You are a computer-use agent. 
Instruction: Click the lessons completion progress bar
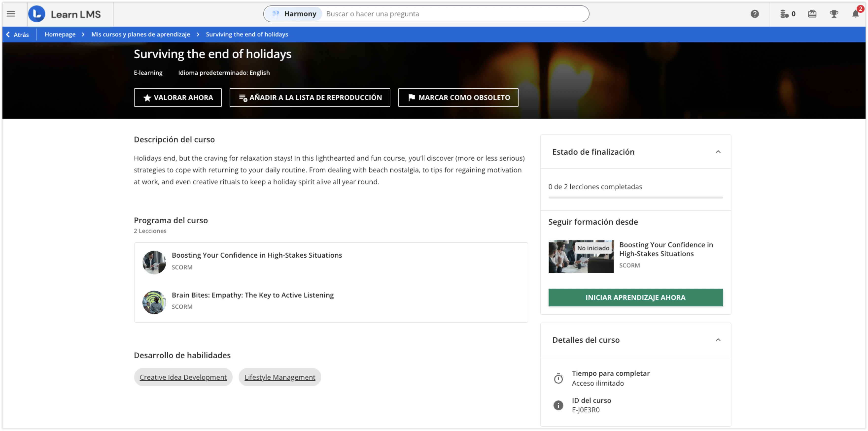[635, 198]
